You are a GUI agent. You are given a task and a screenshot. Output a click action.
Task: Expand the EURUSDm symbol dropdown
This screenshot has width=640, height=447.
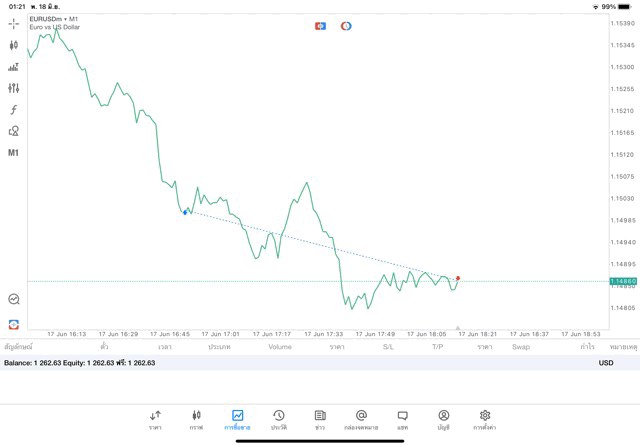[x=54, y=19]
